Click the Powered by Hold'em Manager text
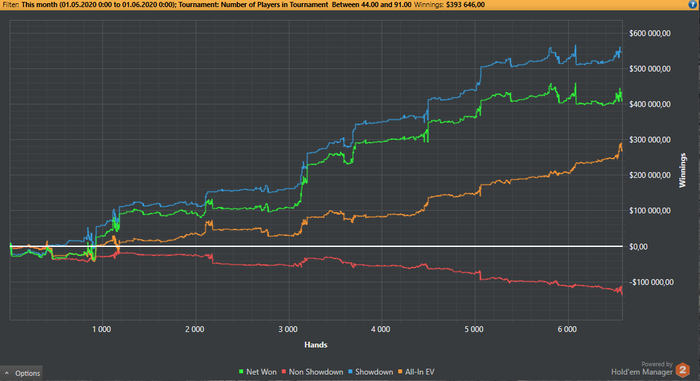The width and height of the screenshot is (700, 381). click(x=642, y=368)
